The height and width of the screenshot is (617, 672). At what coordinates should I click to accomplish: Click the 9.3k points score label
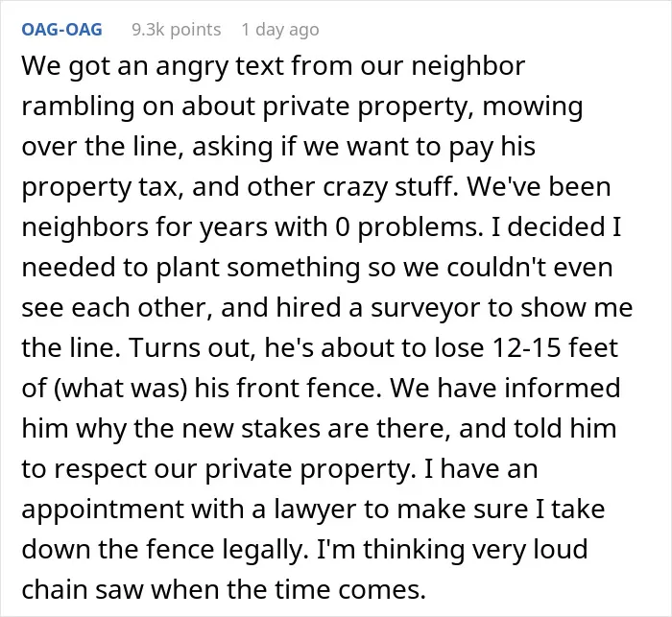[176, 30]
